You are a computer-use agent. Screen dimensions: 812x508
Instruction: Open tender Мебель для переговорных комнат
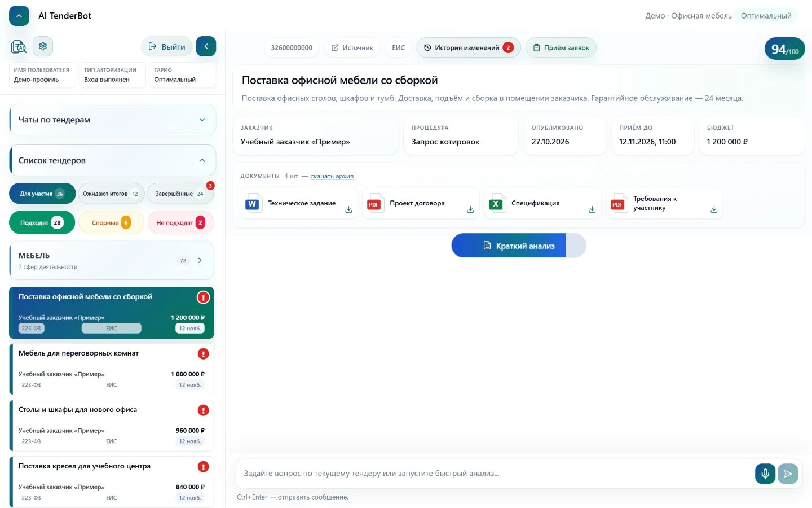coord(112,369)
